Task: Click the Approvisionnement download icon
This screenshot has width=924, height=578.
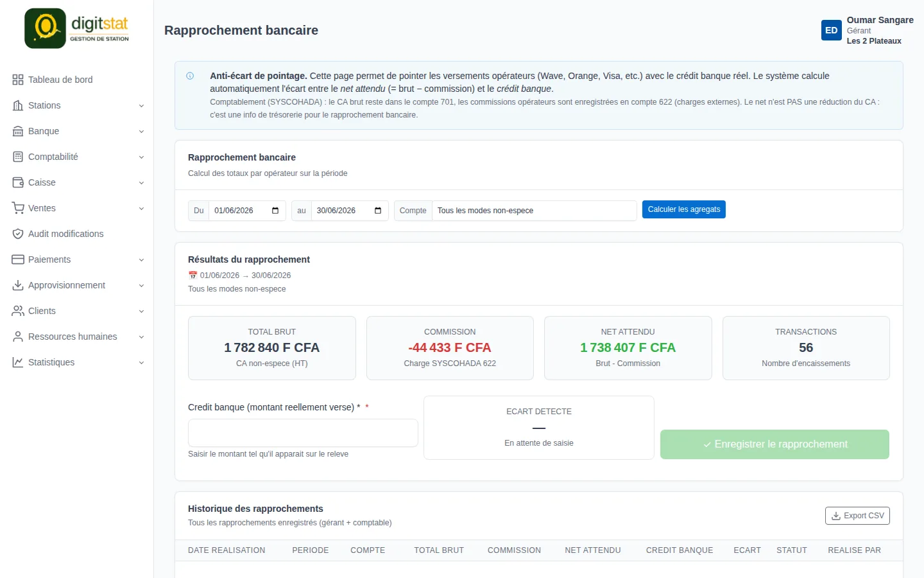Action: 18,285
